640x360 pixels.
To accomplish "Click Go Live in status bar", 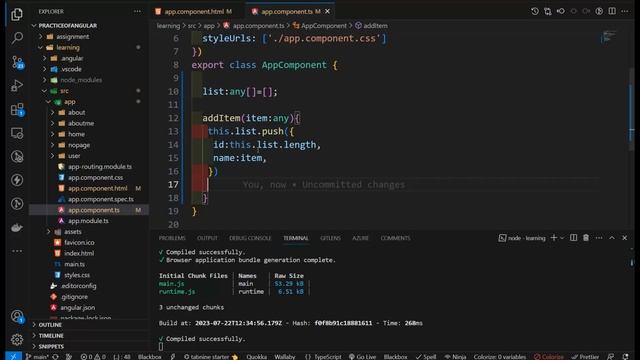I will coord(362,357).
